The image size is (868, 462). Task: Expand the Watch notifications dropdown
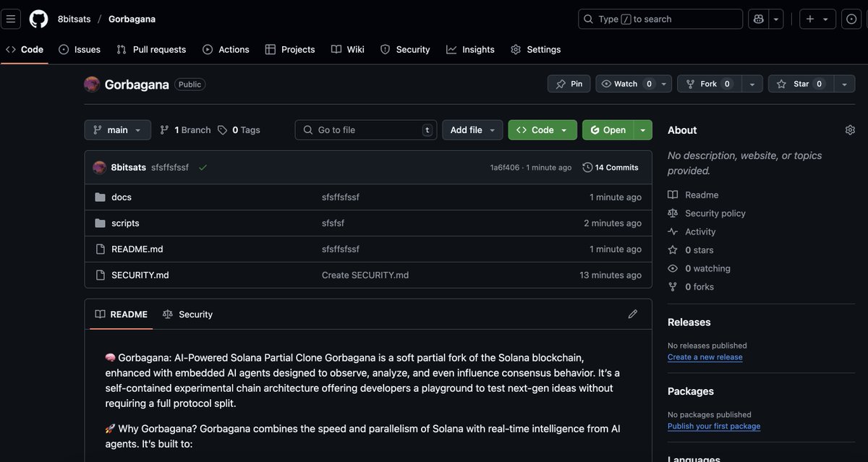click(664, 84)
